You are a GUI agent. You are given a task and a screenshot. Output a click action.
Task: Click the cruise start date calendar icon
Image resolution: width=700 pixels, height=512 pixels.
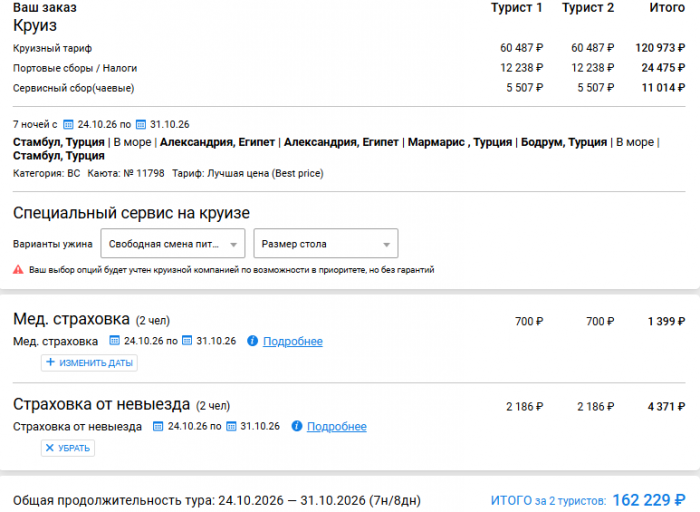click(68, 125)
